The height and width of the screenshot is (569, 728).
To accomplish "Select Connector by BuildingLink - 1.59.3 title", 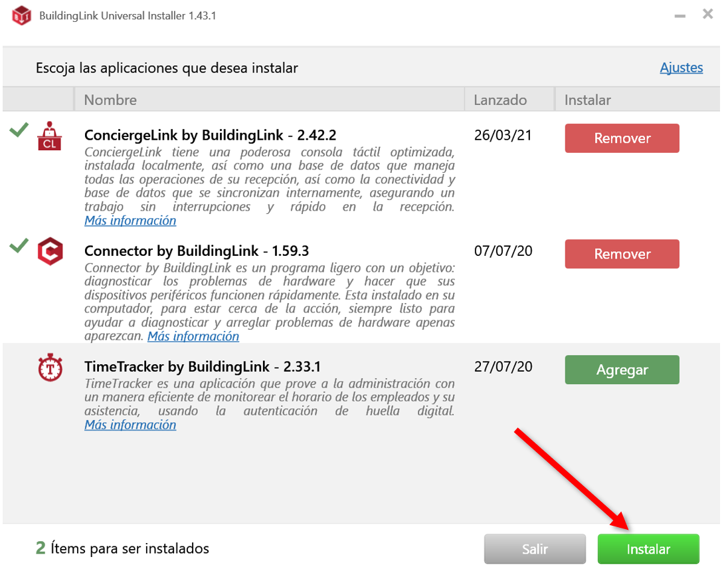I will click(x=197, y=251).
